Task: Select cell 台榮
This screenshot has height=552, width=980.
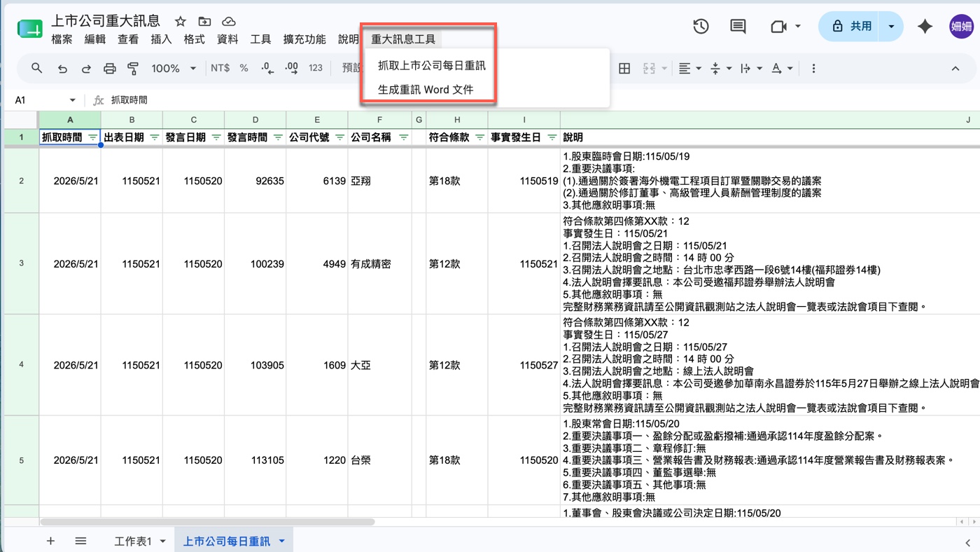Action: click(379, 460)
